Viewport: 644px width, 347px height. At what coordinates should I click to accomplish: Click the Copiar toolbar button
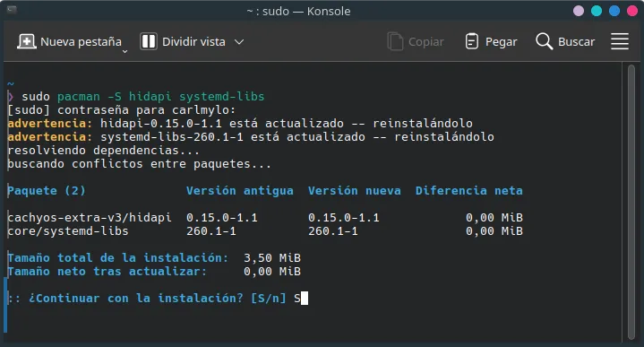(x=416, y=41)
